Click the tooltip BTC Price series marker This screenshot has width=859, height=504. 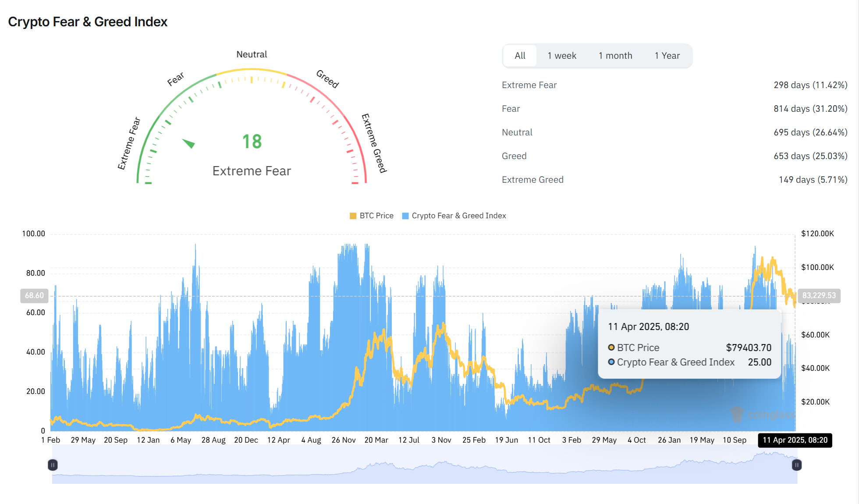[611, 348]
